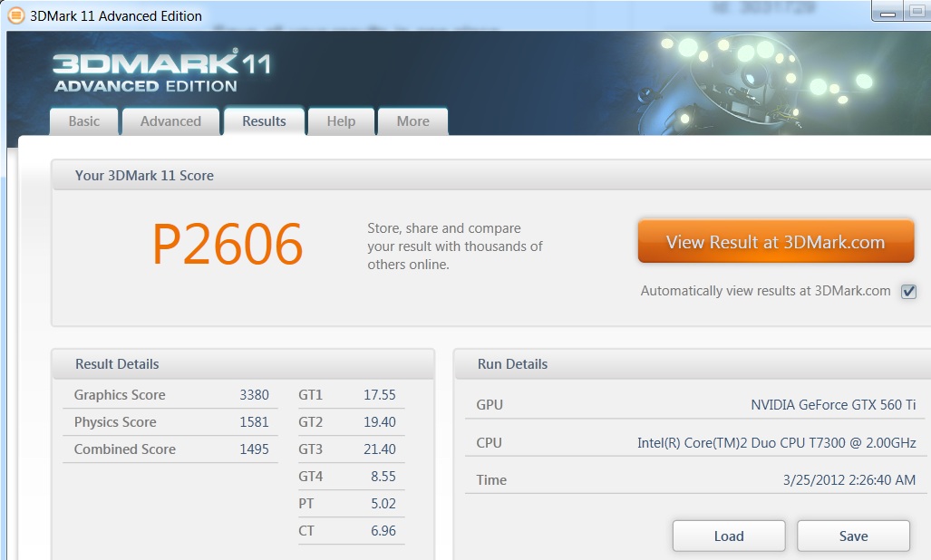Select the Combined Score row
Screen dimensions: 931x560
coord(170,449)
